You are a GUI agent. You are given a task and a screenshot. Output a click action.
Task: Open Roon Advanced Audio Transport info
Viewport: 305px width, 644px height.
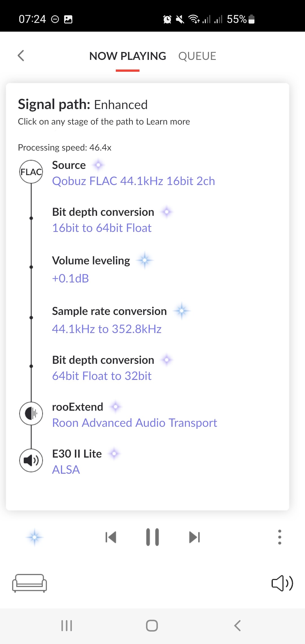pos(135,423)
